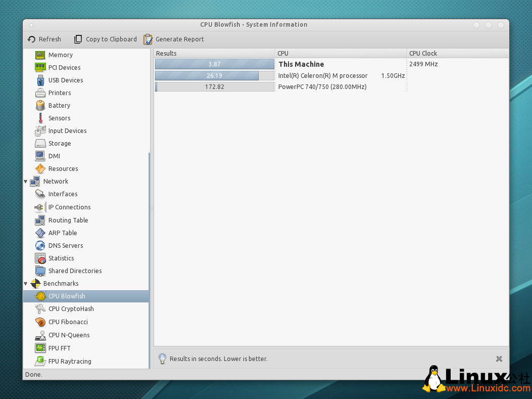The width and height of the screenshot is (532, 399).
Task: Dismiss the 'Lower is better' info bar
Action: pos(499,359)
